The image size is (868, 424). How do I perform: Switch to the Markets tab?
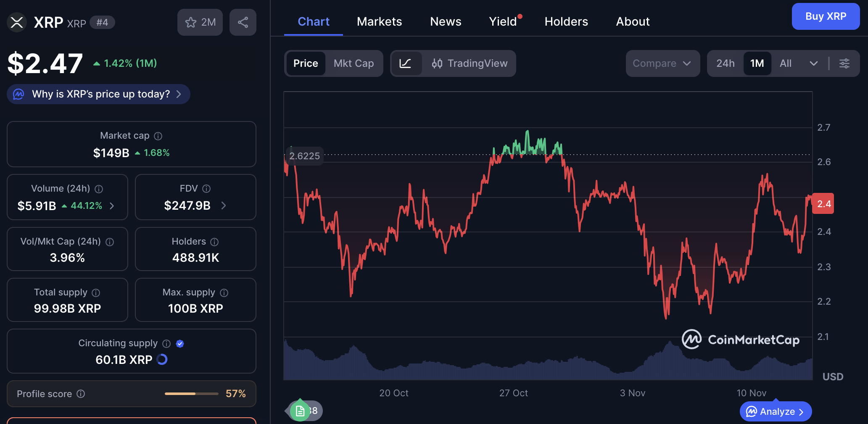point(379,21)
